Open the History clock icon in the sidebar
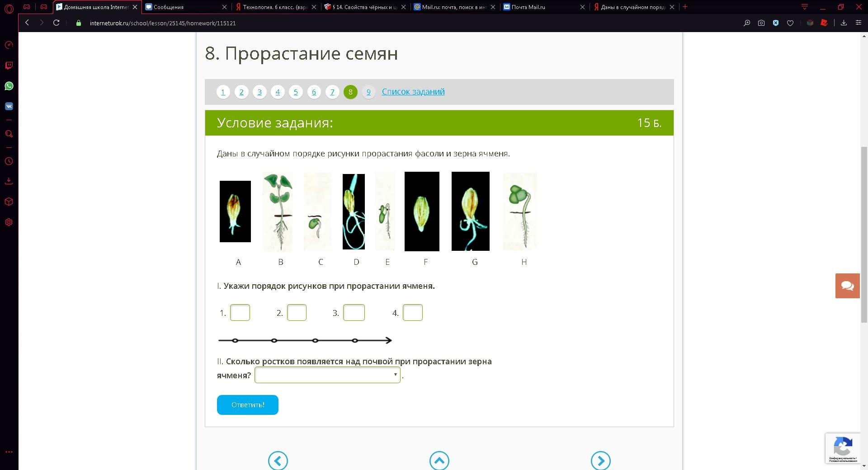The image size is (868, 470). click(x=9, y=161)
